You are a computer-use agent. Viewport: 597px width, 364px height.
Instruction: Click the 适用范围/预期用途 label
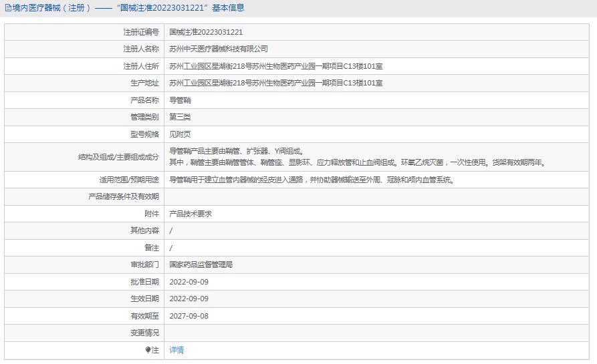(129, 180)
